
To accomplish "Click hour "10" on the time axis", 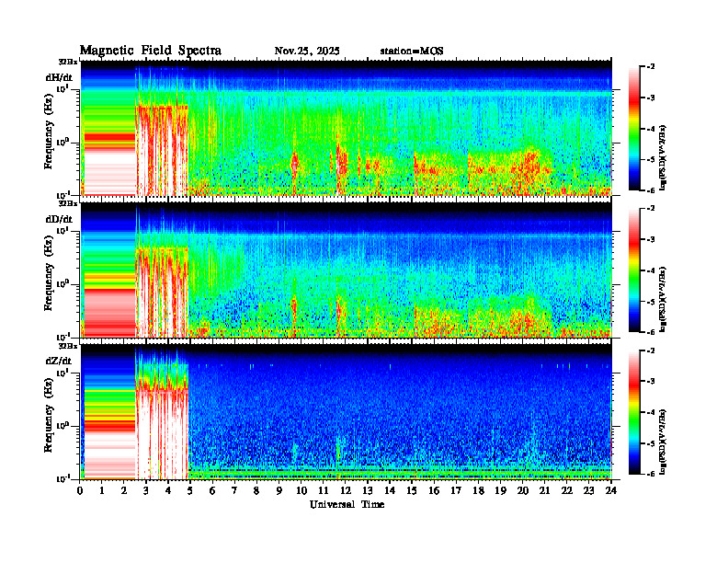I will (301, 490).
